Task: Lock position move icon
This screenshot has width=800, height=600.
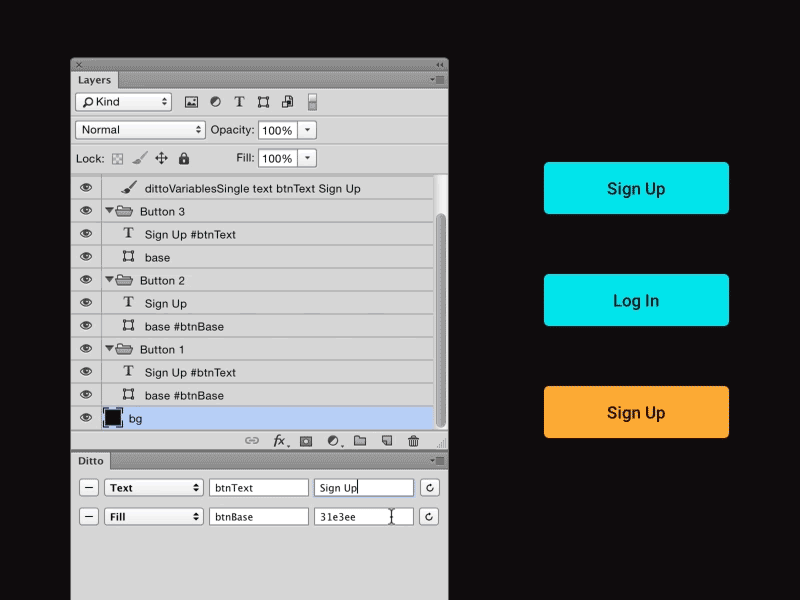Action: pos(161,158)
